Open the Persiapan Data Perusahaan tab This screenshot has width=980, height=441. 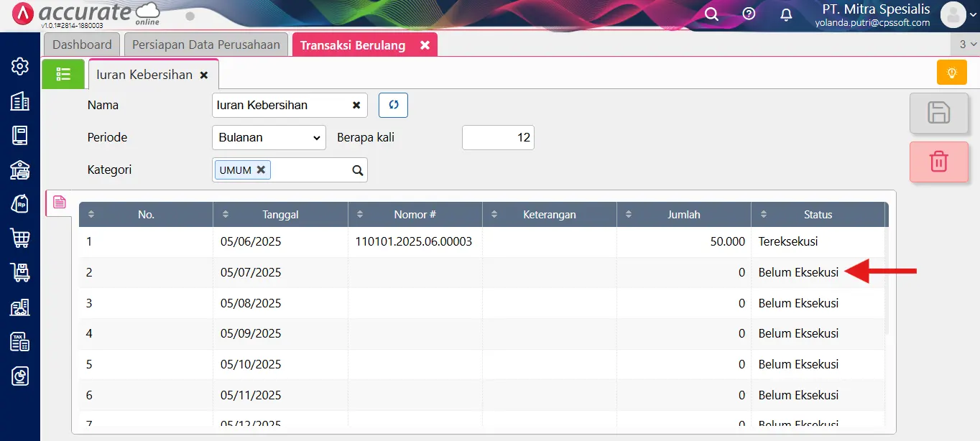pyautogui.click(x=205, y=44)
